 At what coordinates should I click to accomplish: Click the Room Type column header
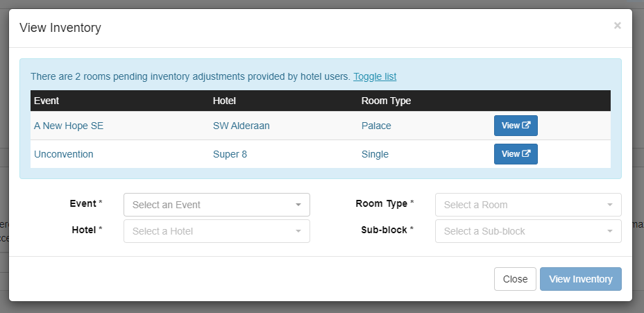[x=386, y=101]
